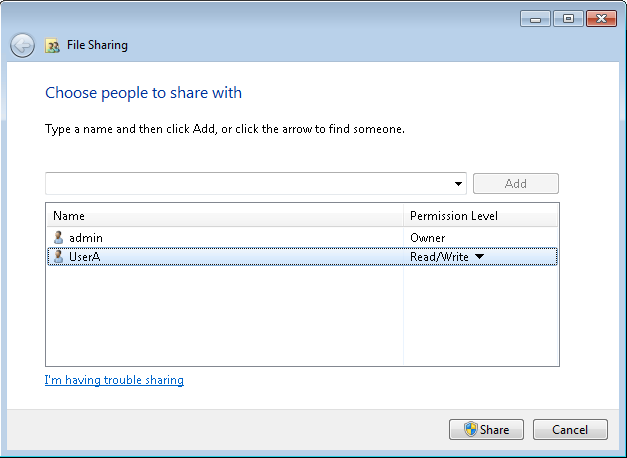Click the back arrow button
The image size is (627, 458).
22,45
